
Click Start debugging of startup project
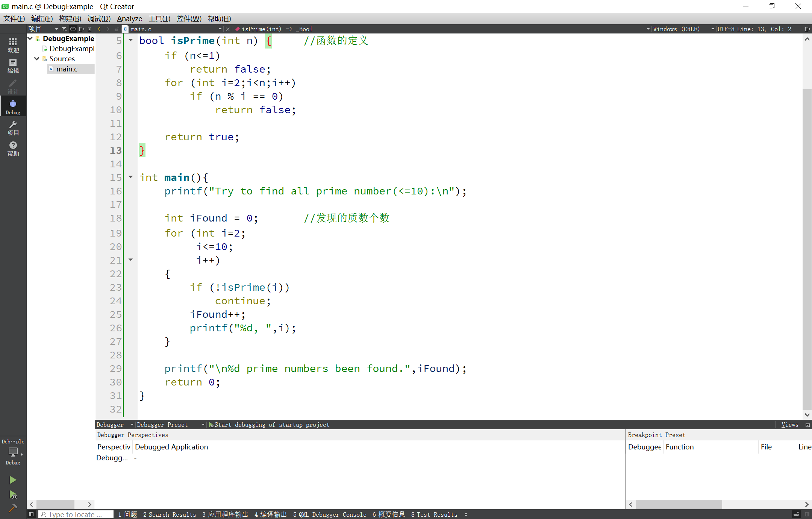(x=269, y=425)
